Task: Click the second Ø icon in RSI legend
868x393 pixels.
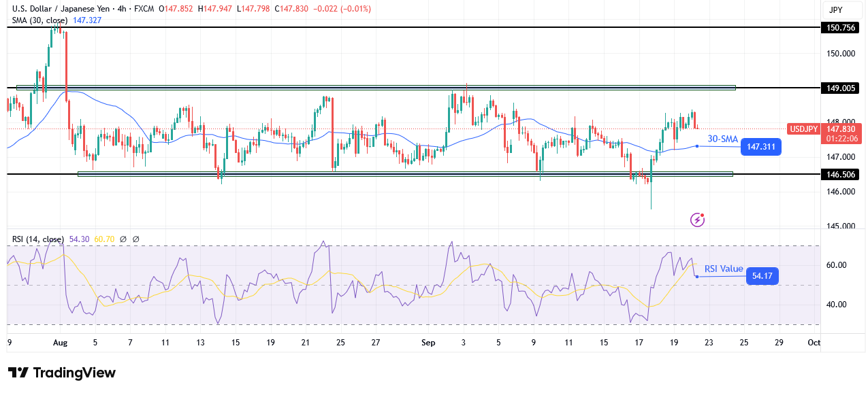Action: tap(135, 239)
